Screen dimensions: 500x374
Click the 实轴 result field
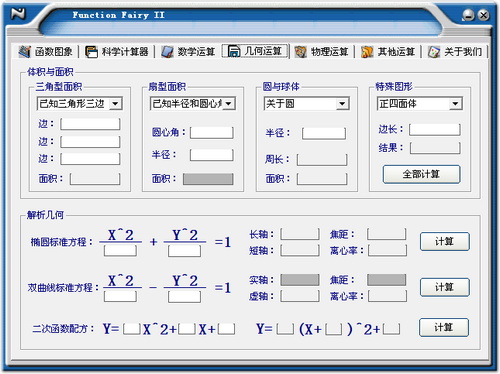click(300, 280)
